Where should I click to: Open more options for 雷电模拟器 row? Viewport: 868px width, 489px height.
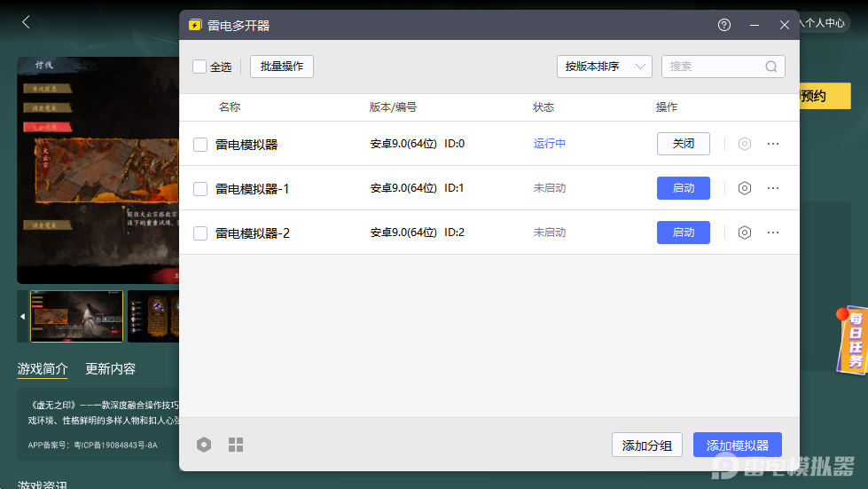773,144
